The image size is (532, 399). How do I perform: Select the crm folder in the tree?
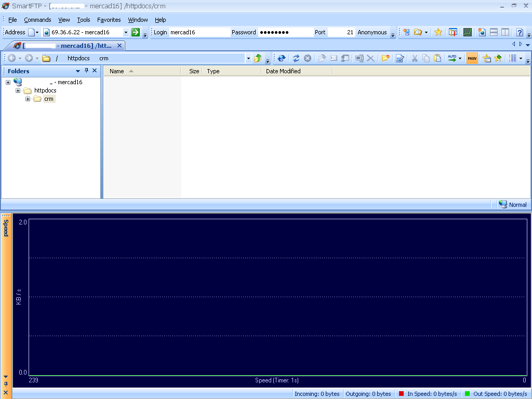pos(49,99)
